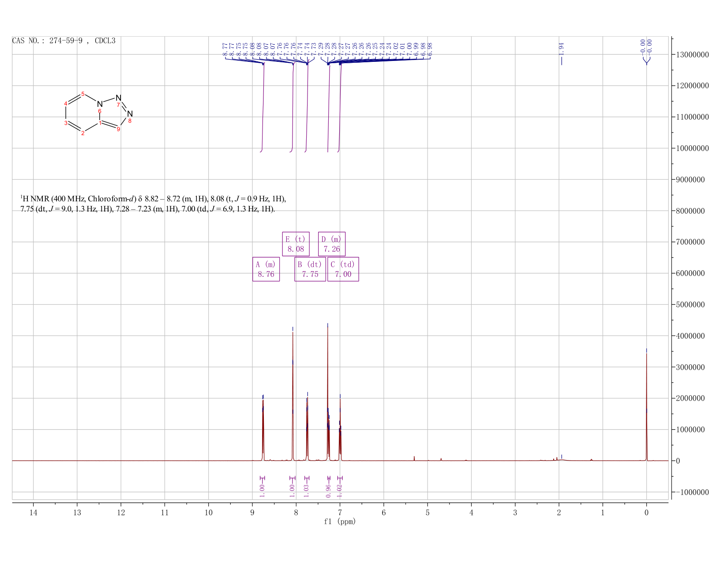Click the TMS peak at 0 ppm
The height and width of the screenshot is (563, 728).
coord(646,406)
